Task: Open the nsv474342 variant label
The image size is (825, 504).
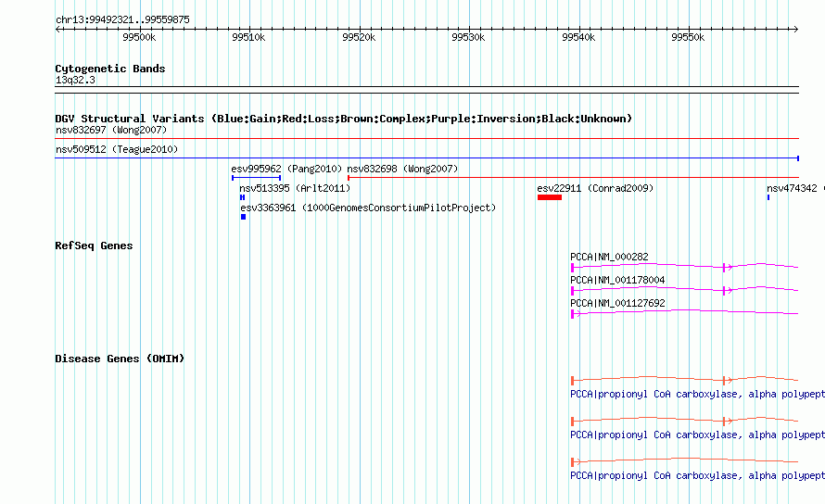Action: click(794, 188)
